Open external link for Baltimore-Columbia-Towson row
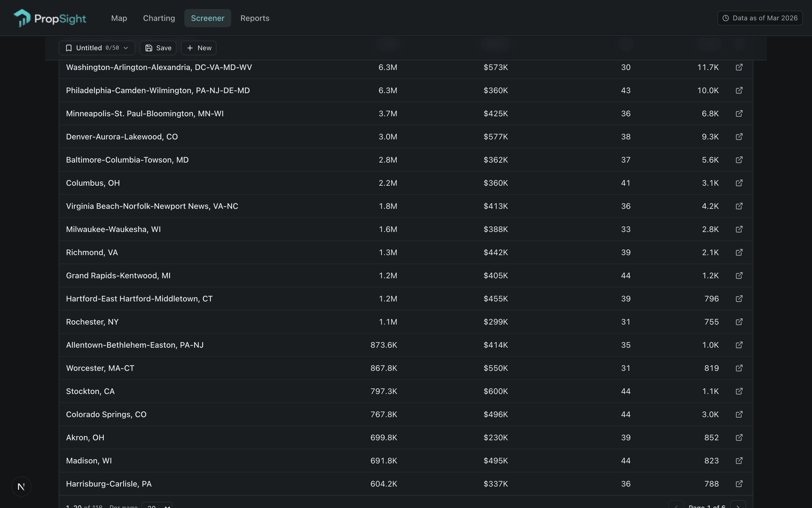This screenshot has height=508, width=812. pyautogui.click(x=739, y=160)
